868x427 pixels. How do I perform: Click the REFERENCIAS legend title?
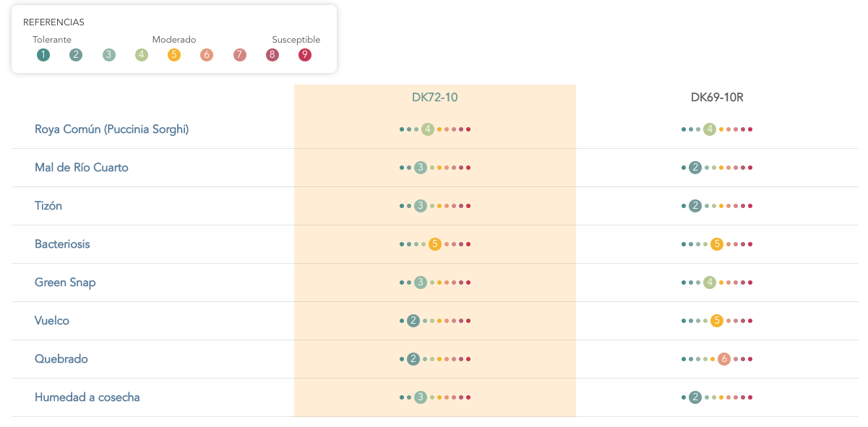pyautogui.click(x=53, y=22)
